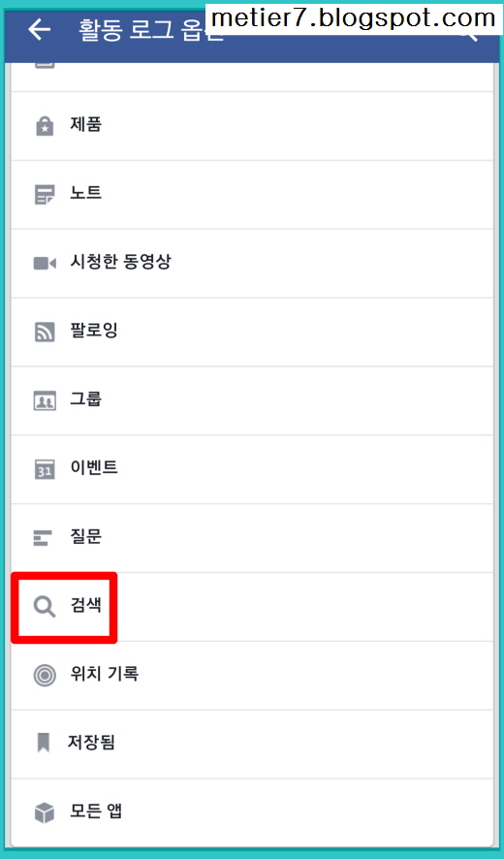
Task: Choose 시청한 동영상 from the list
Action: [252, 264]
